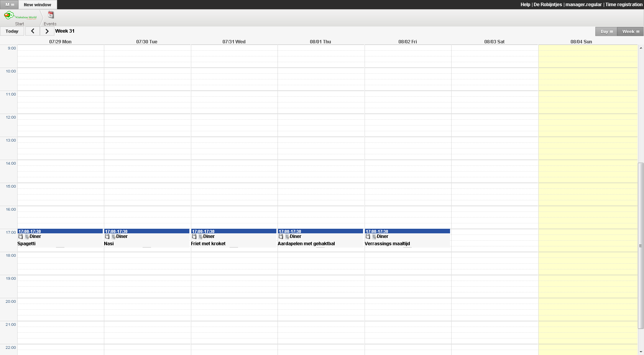
Task: Switch calendar to Day view
Action: tap(606, 31)
